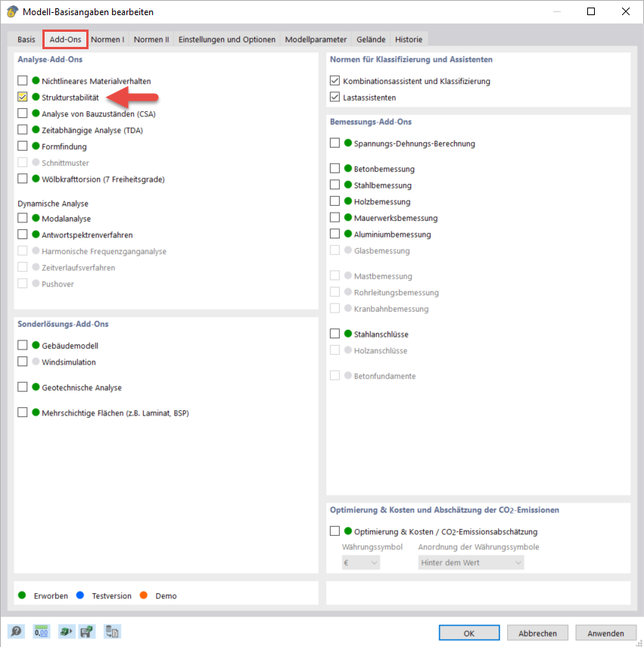Tick the Betonbemessung checkbox
The height and width of the screenshot is (647, 644).
(335, 168)
